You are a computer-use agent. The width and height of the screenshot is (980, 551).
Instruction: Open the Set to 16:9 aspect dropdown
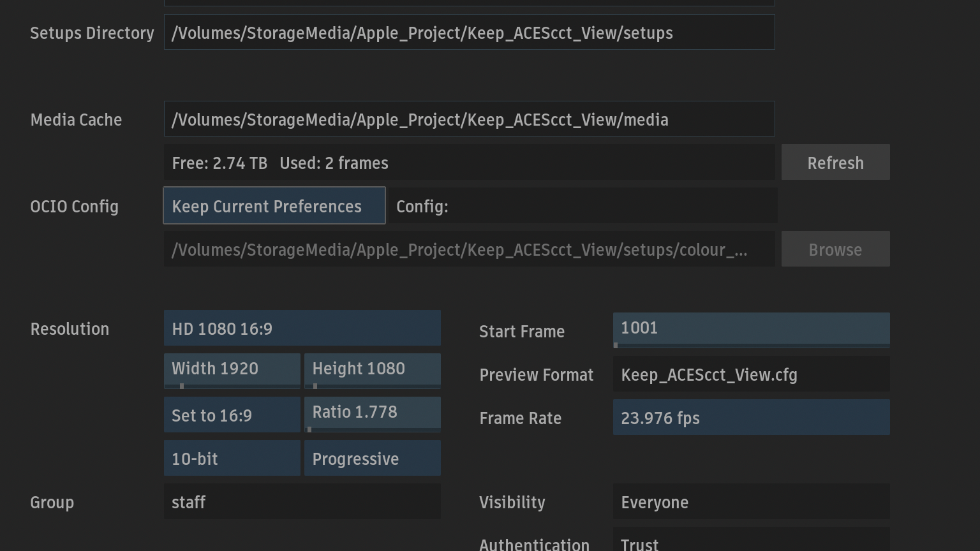[x=232, y=415]
